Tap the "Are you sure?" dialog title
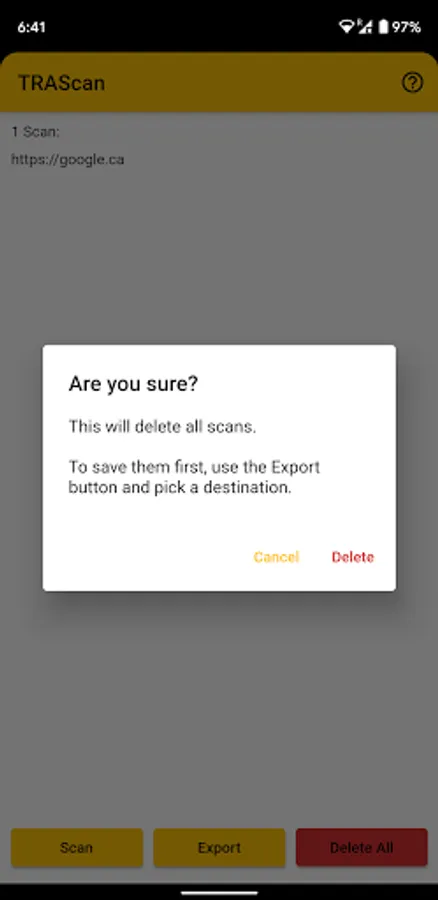Image resolution: width=438 pixels, height=900 pixels. coord(133,384)
